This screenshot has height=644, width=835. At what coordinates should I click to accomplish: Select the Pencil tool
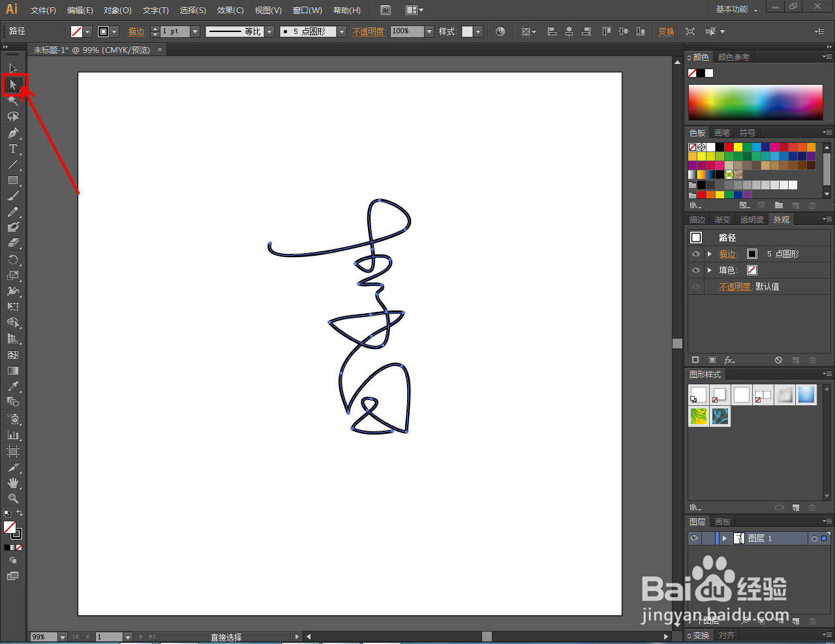13,211
